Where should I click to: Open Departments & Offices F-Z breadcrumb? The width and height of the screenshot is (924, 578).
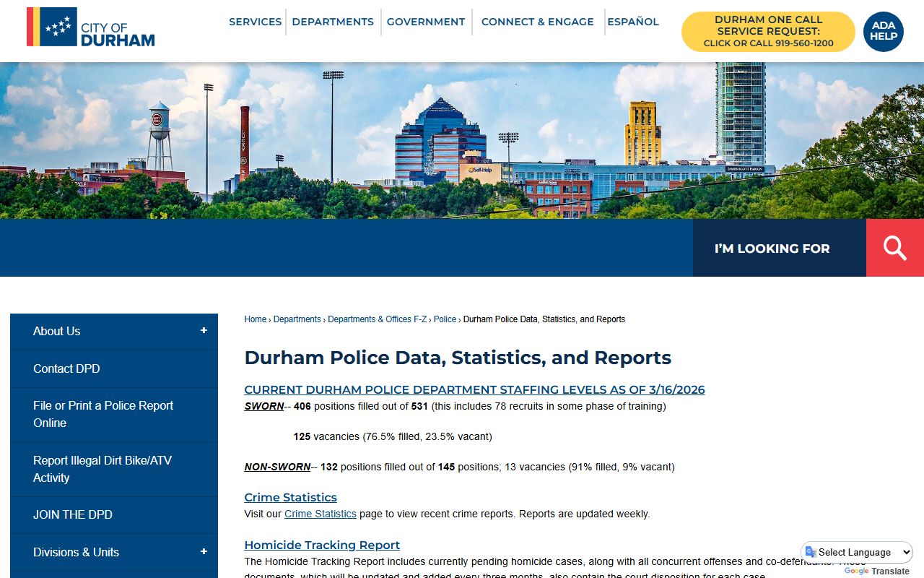378,319
